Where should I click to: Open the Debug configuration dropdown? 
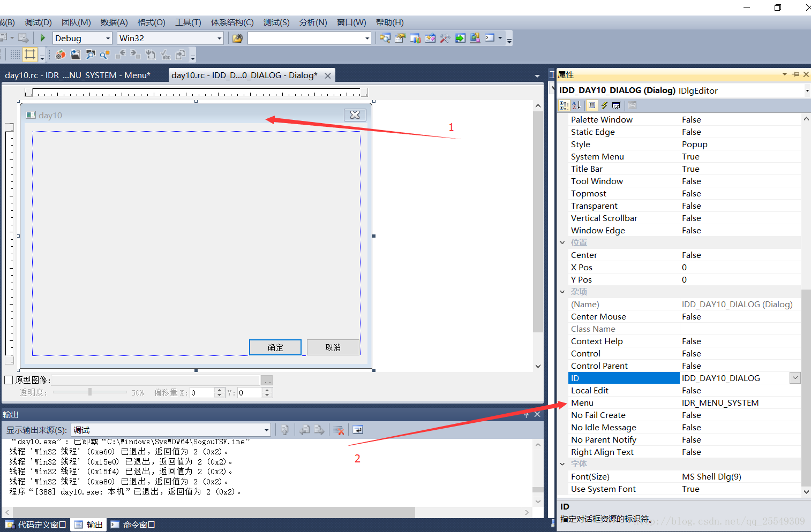tap(108, 38)
